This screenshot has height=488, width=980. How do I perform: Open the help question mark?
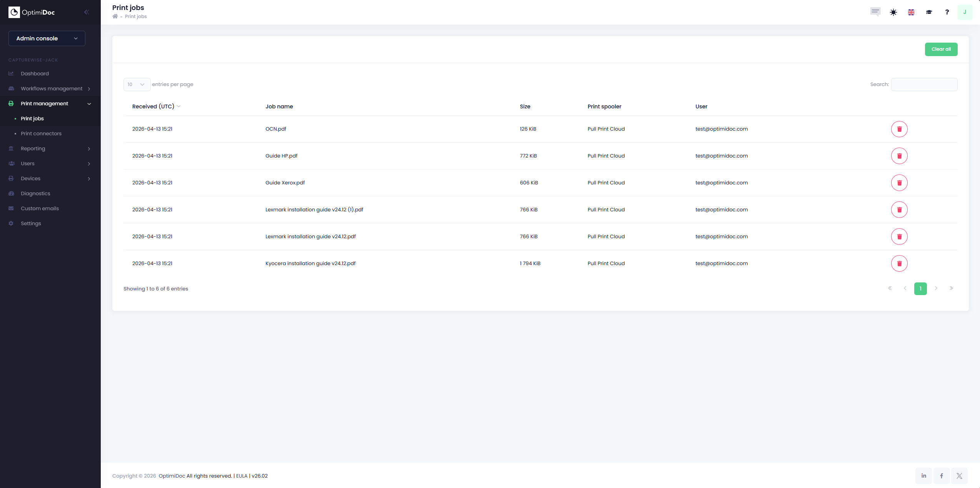point(947,12)
